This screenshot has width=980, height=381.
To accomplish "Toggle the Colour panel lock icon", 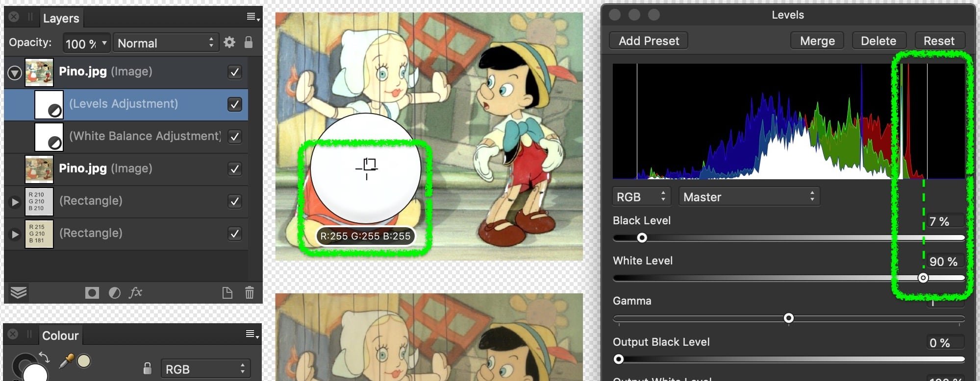I will pos(147,368).
